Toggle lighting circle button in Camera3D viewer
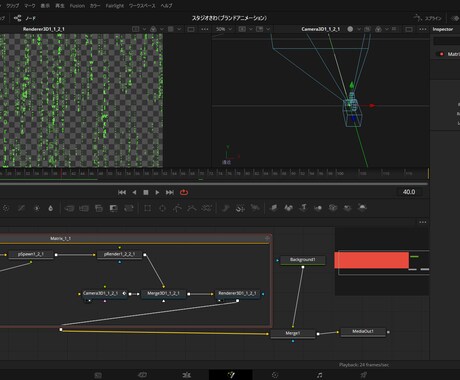Screen dimensions: 460x380 click(x=350, y=29)
